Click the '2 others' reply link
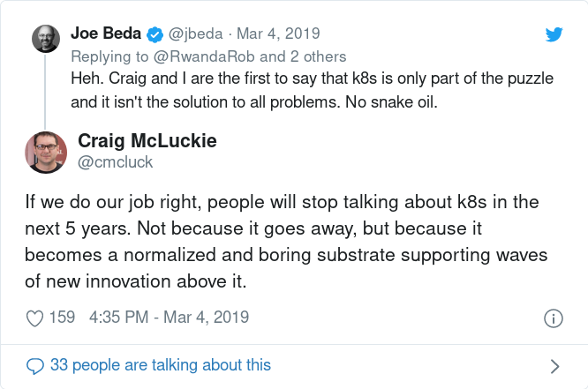588x389 pixels. (x=318, y=56)
